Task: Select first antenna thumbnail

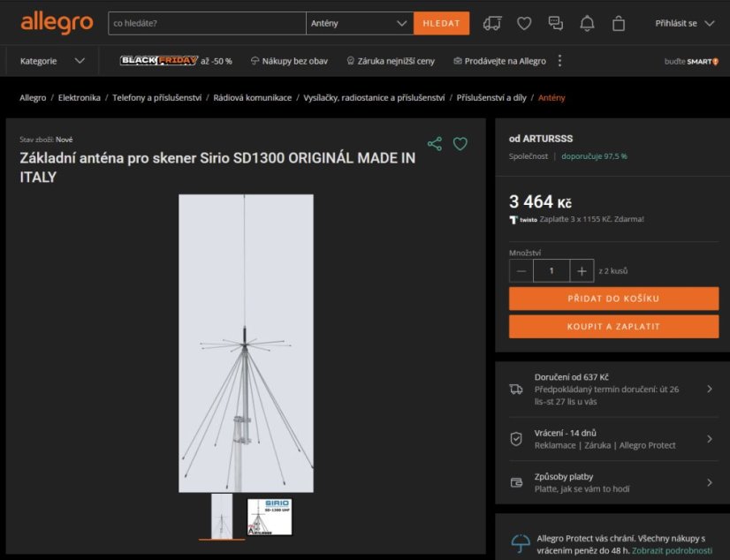Action: pyautogui.click(x=222, y=517)
